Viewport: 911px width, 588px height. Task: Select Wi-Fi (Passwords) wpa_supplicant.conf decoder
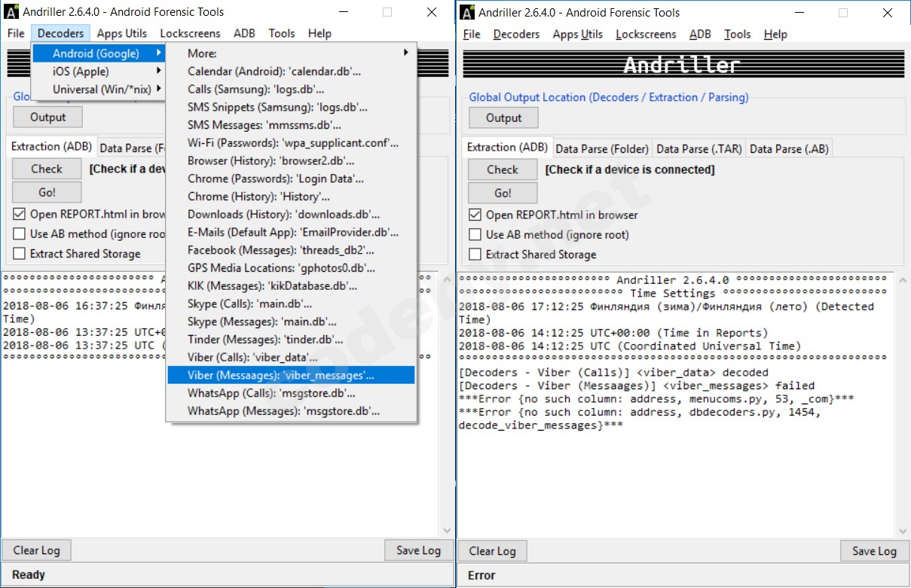[292, 142]
